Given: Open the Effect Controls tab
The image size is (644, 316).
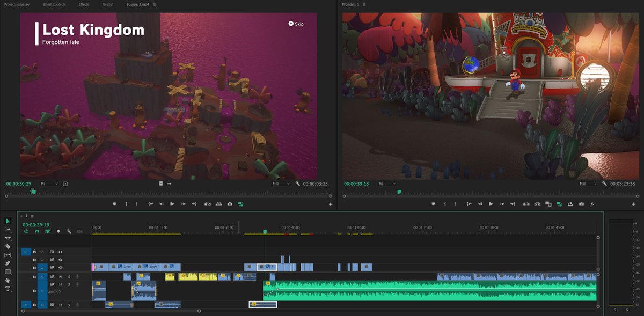Looking at the screenshot, I should point(55,4).
